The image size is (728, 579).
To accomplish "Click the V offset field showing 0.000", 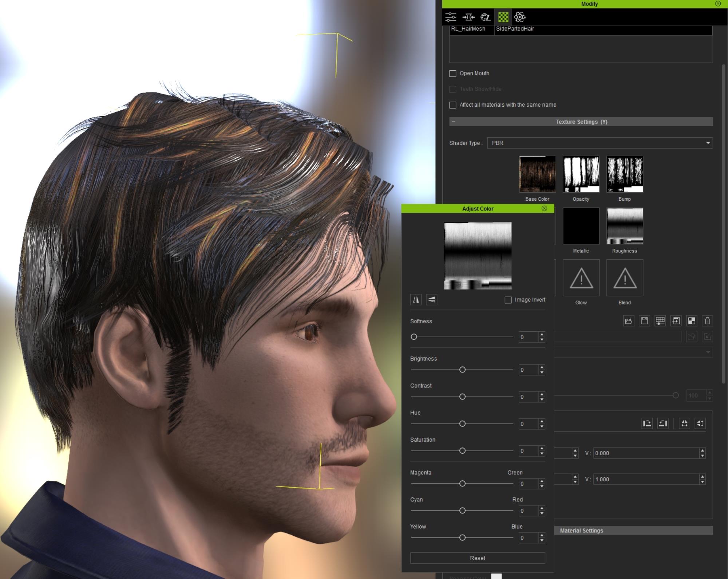I will pos(646,453).
